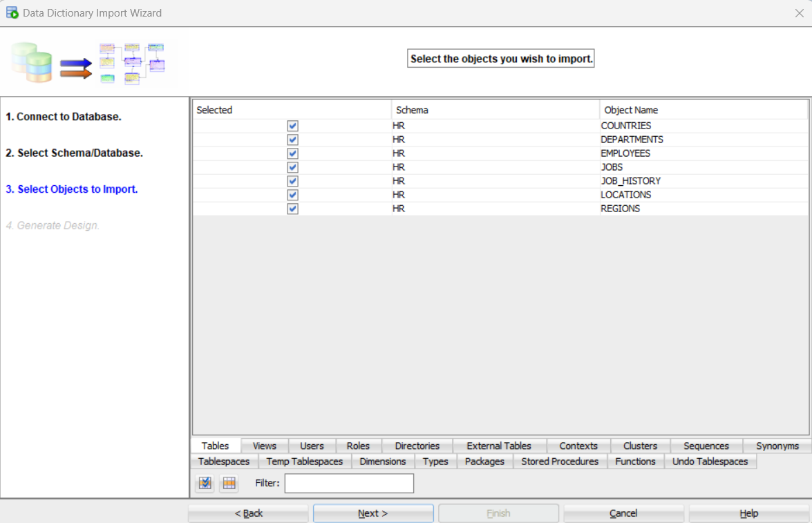The image size is (812, 523).
Task: Show the External Tables tab
Action: (x=499, y=446)
